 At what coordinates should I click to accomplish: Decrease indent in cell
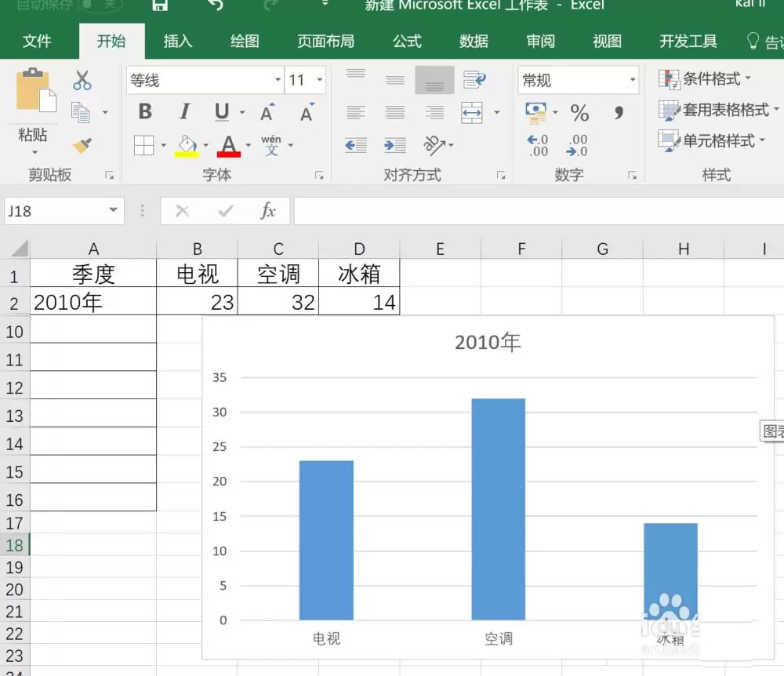coord(356,146)
